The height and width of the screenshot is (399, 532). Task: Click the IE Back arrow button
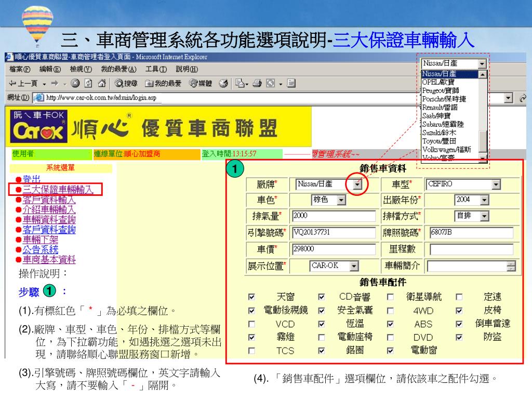click(23, 83)
